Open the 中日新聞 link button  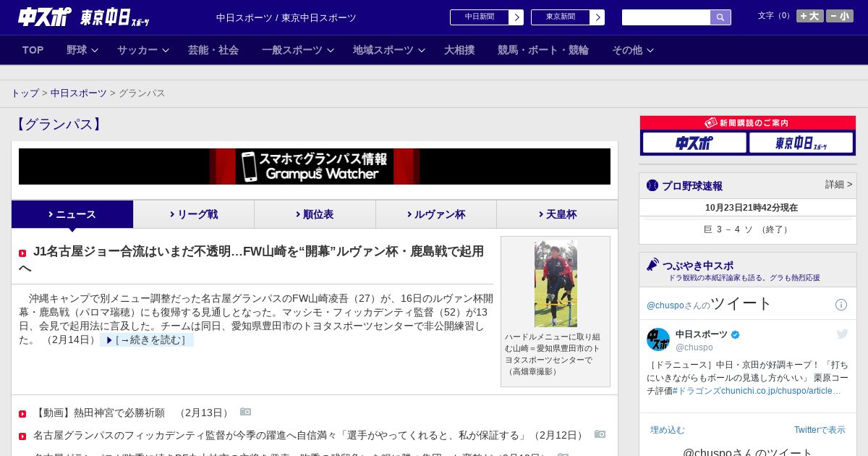(479, 17)
